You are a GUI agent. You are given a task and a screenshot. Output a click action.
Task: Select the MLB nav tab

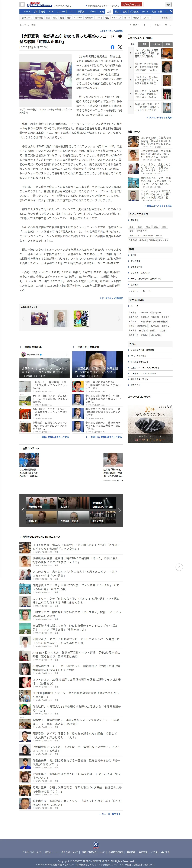coord(51,11)
